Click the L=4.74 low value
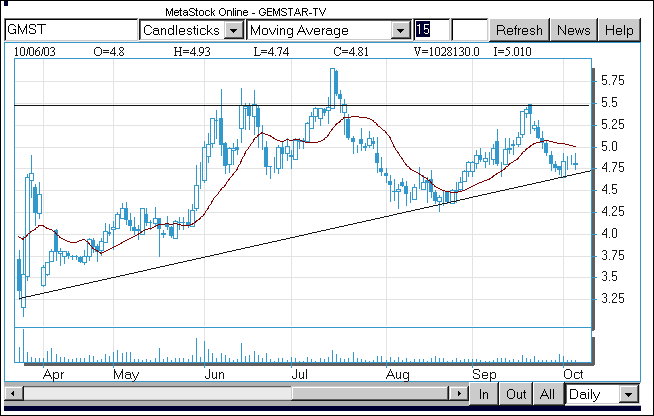This screenshot has width=654, height=416. click(271, 52)
